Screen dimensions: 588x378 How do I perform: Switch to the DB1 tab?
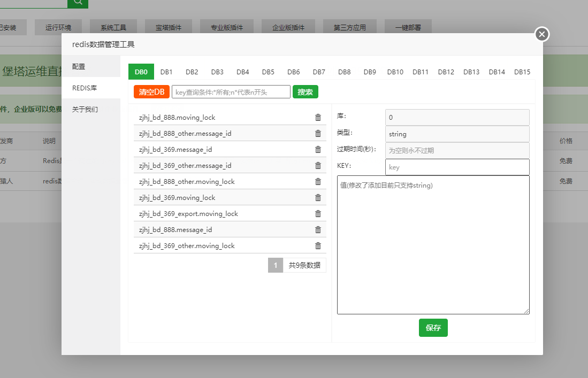tap(166, 72)
